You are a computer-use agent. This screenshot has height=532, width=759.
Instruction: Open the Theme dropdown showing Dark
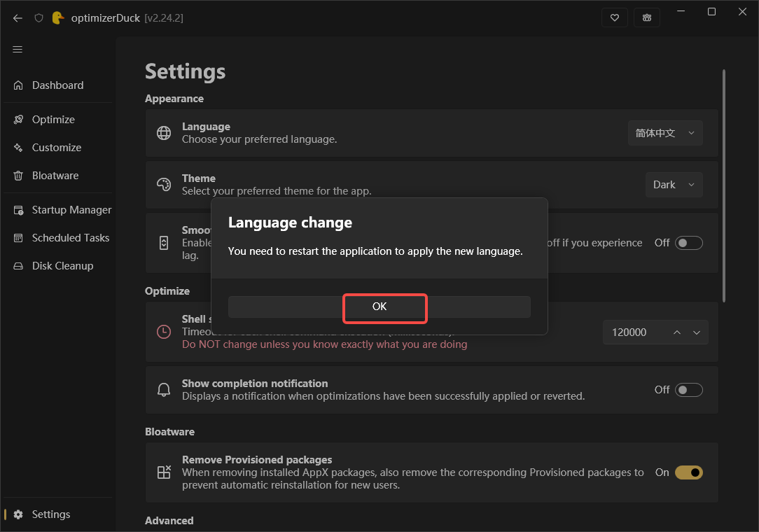pos(674,185)
